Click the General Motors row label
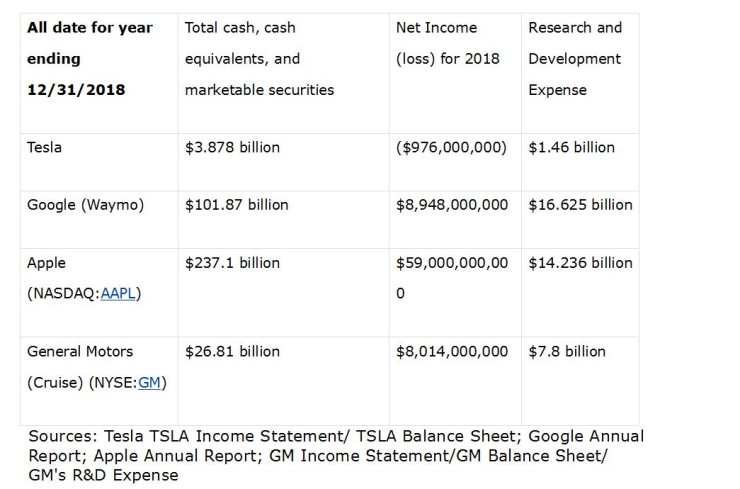The width and height of the screenshot is (740, 489). click(x=79, y=352)
